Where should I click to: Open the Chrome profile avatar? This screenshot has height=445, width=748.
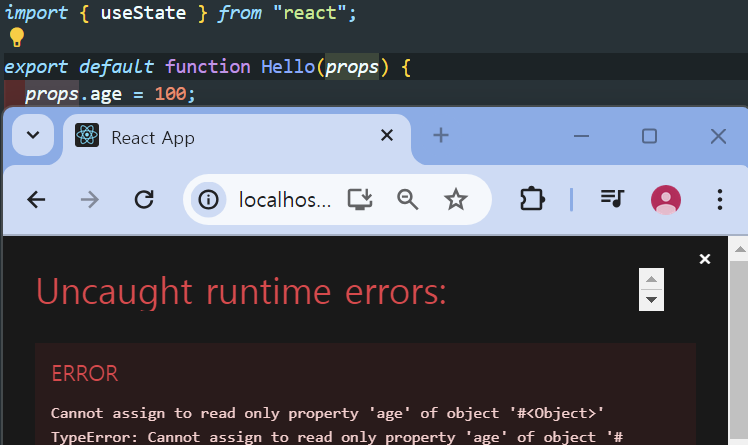[x=666, y=199]
